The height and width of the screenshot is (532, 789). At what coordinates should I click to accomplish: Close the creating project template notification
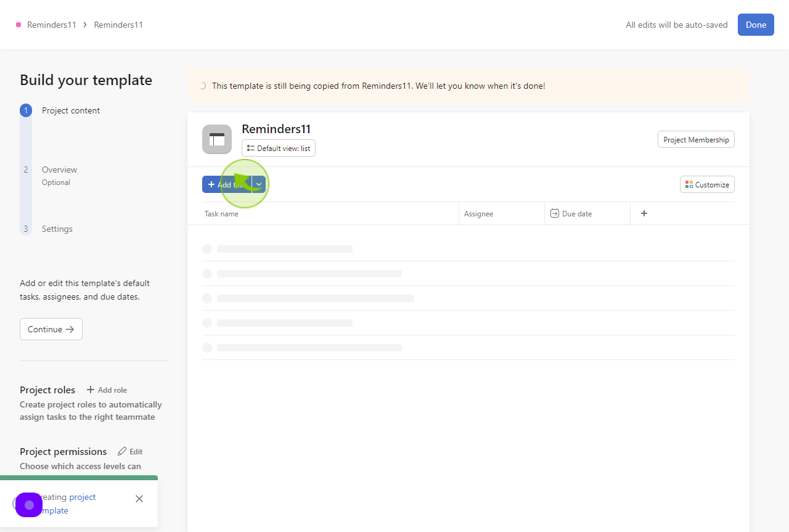(139, 499)
